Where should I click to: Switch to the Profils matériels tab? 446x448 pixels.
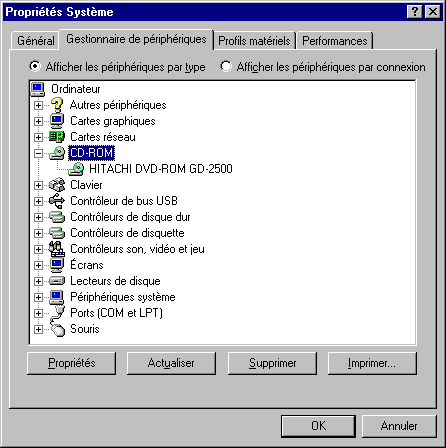(x=254, y=41)
